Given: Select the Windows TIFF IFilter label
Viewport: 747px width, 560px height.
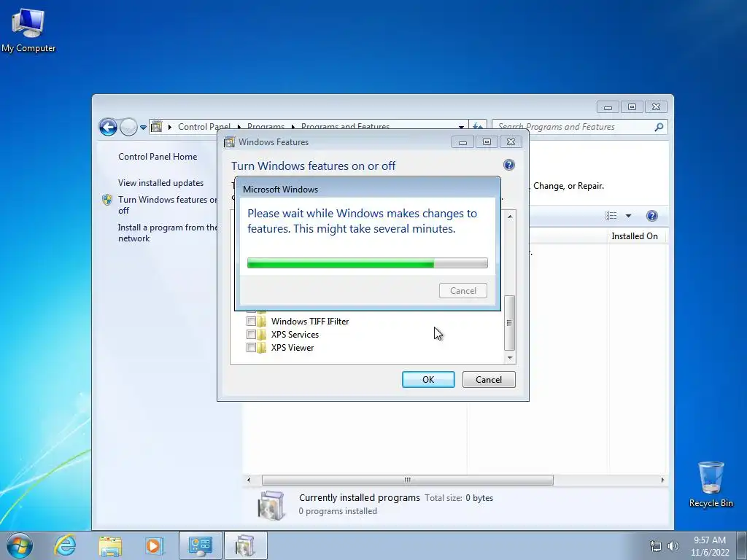Looking at the screenshot, I should (310, 322).
